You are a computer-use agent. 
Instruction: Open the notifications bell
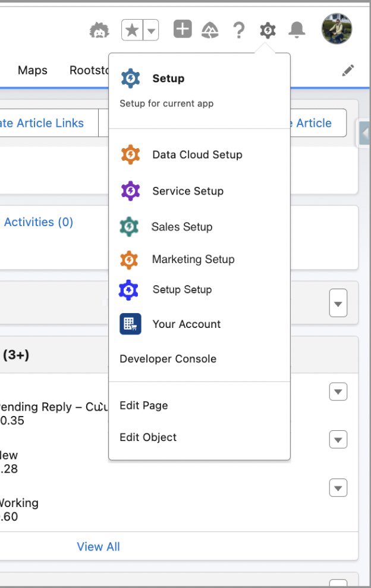pyautogui.click(x=297, y=30)
